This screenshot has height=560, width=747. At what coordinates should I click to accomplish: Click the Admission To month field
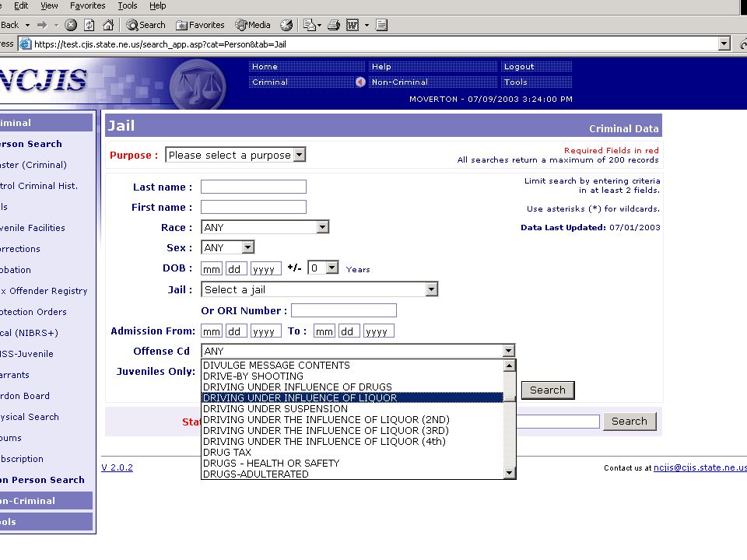(324, 331)
